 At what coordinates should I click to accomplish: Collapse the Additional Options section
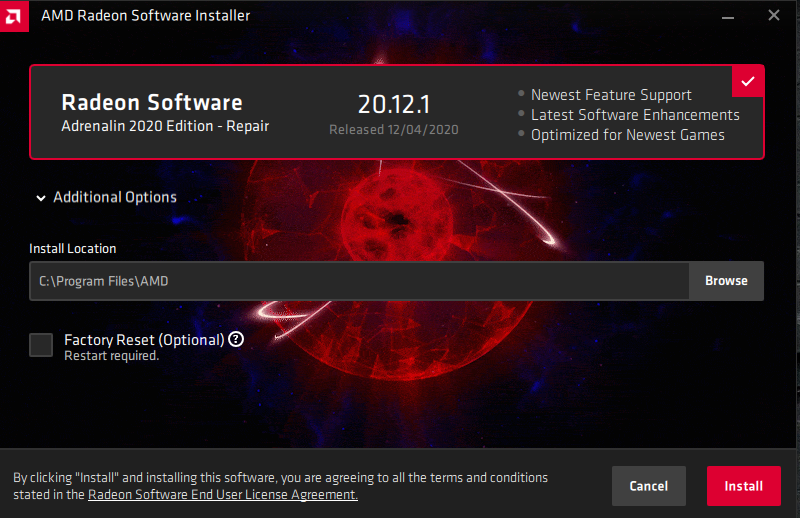pos(106,198)
